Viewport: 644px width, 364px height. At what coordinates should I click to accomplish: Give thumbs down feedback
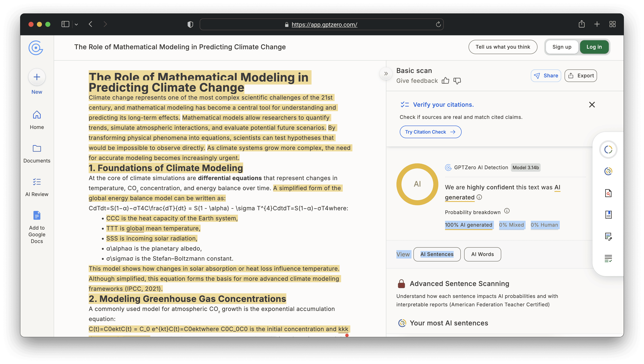click(457, 81)
